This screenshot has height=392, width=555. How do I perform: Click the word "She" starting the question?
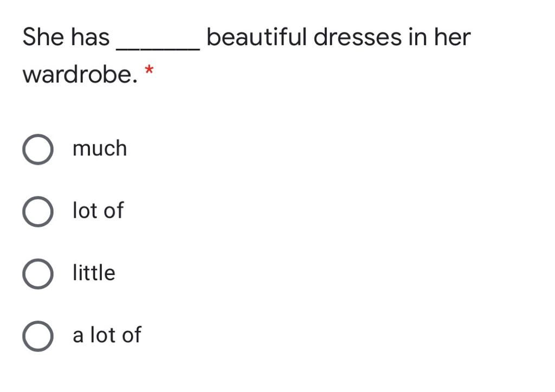click(43, 37)
